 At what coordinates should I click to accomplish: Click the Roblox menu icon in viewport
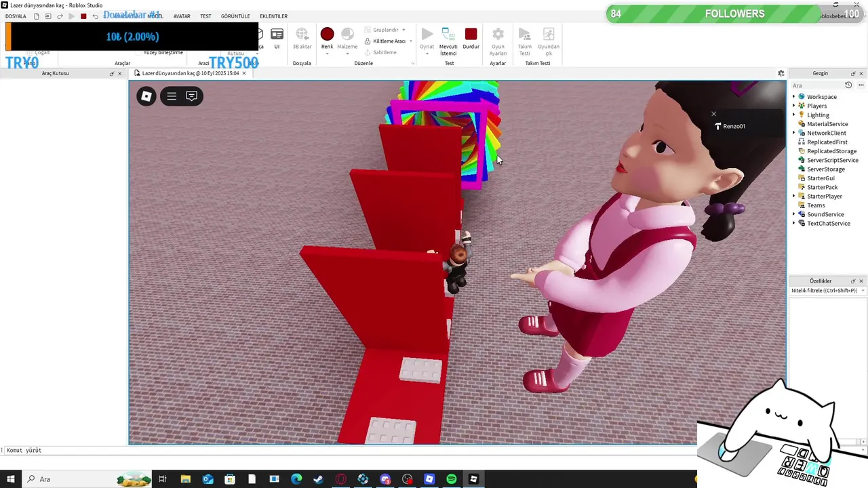tap(146, 96)
